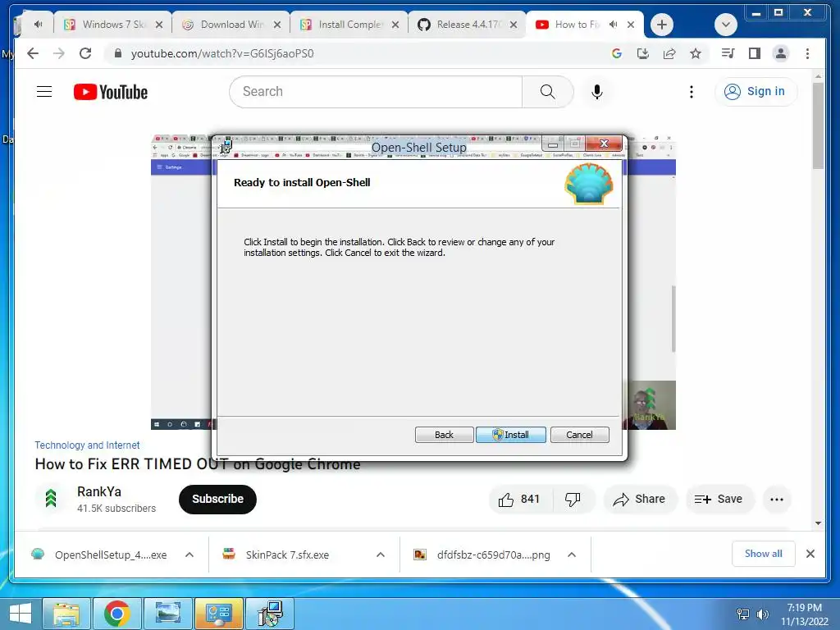Click the YouTube logo
The width and height of the screenshot is (840, 630).
pos(111,92)
